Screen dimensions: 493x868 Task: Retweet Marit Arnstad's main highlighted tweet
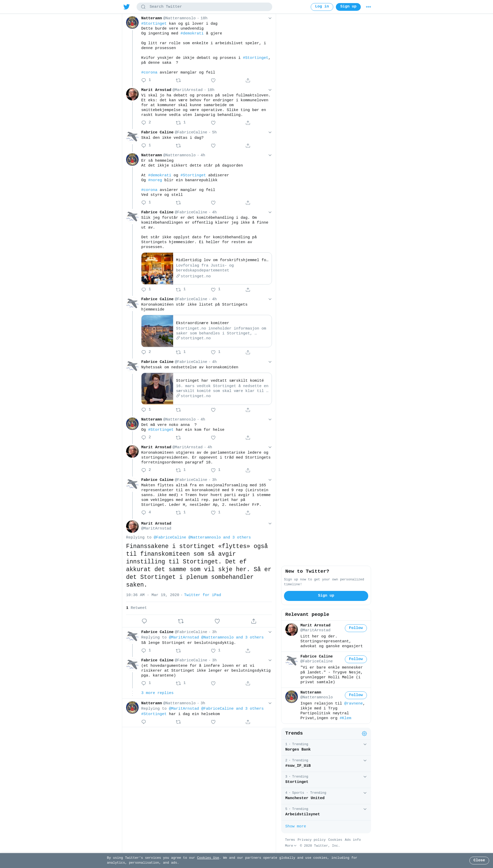point(181,621)
